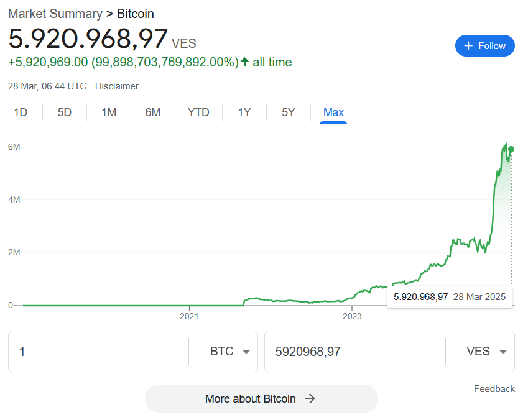Click the BTC amount input field
528x420 pixels.
click(98, 352)
